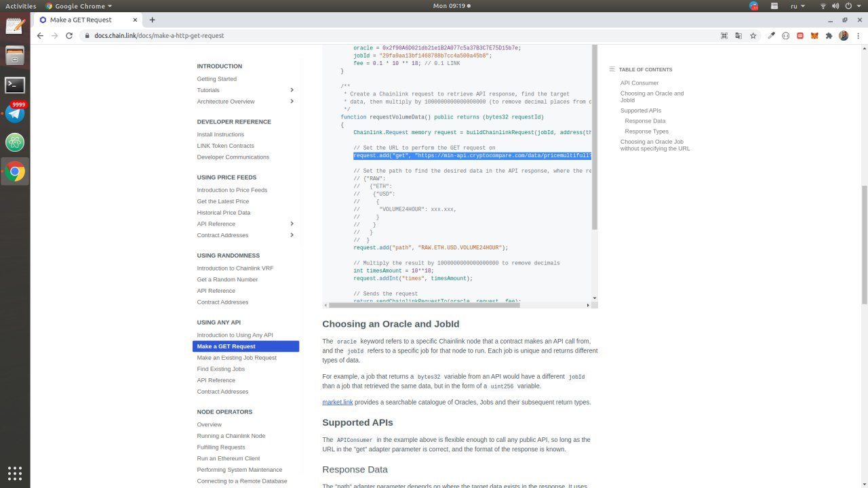Launch the Terminal from the dock
868x488 pixels.
15,85
